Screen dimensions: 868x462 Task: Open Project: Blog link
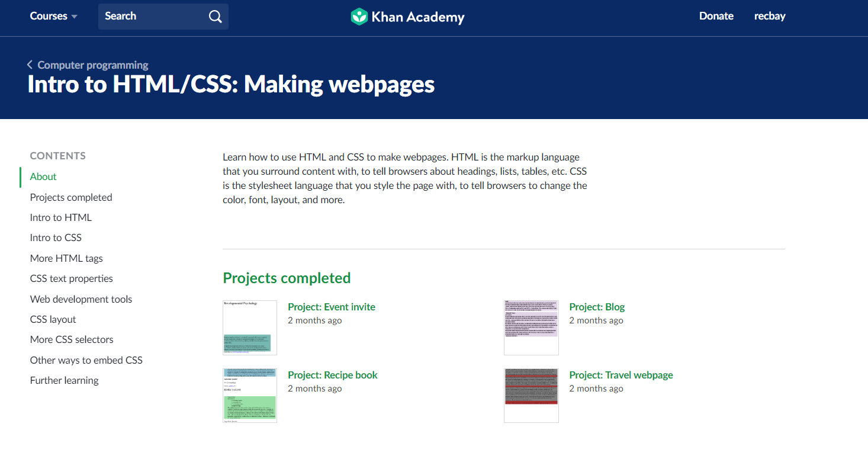[x=597, y=307]
